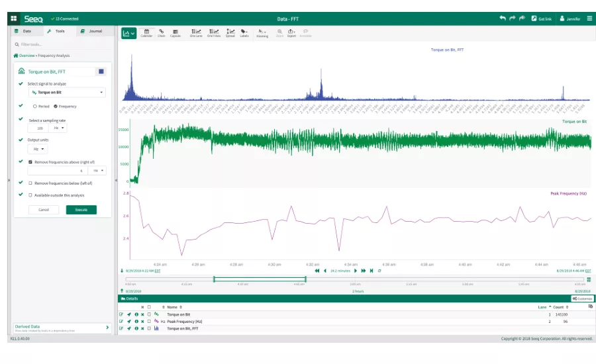The height and width of the screenshot is (364, 596).
Task: Uncheck Remove frequencies above checkbox
Action: (x=30, y=162)
